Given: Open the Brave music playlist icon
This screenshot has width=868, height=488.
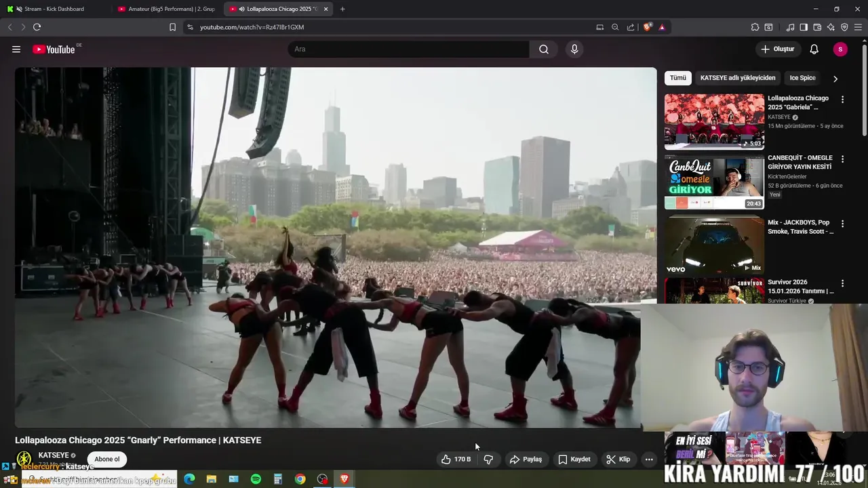Looking at the screenshot, I should (x=790, y=27).
